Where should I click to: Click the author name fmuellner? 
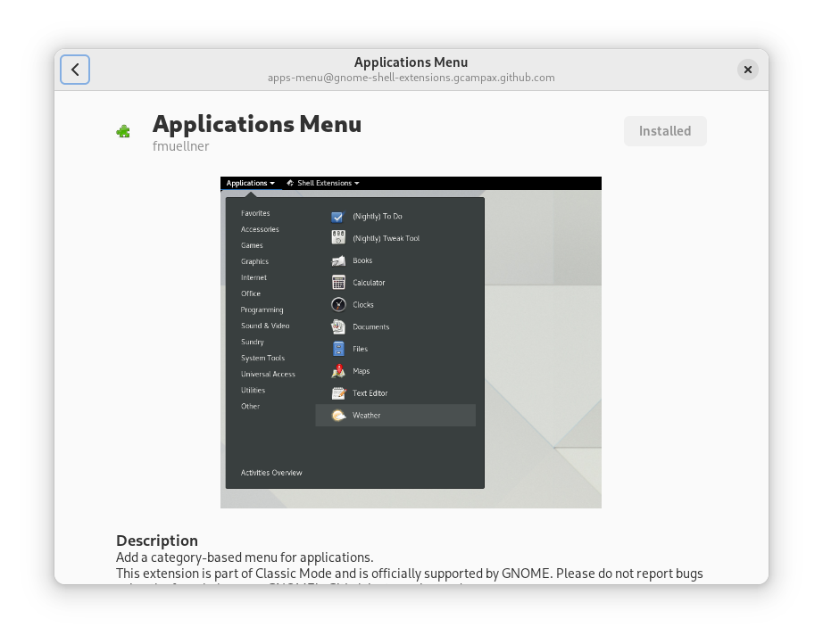(x=180, y=146)
